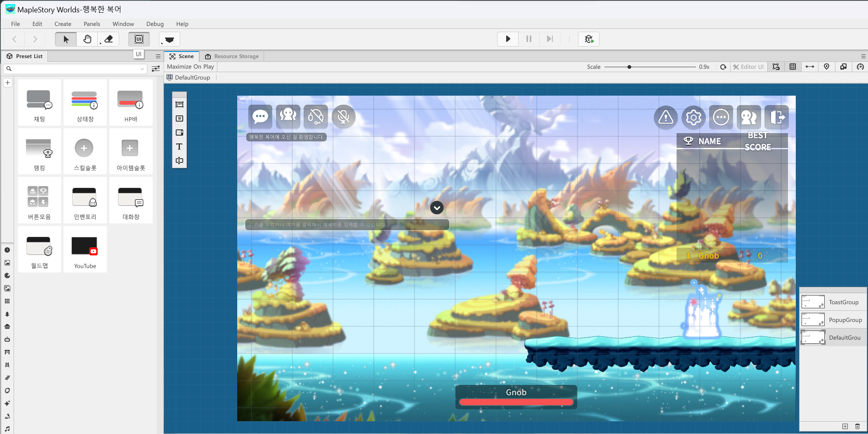Open the Debug menu

tap(155, 24)
